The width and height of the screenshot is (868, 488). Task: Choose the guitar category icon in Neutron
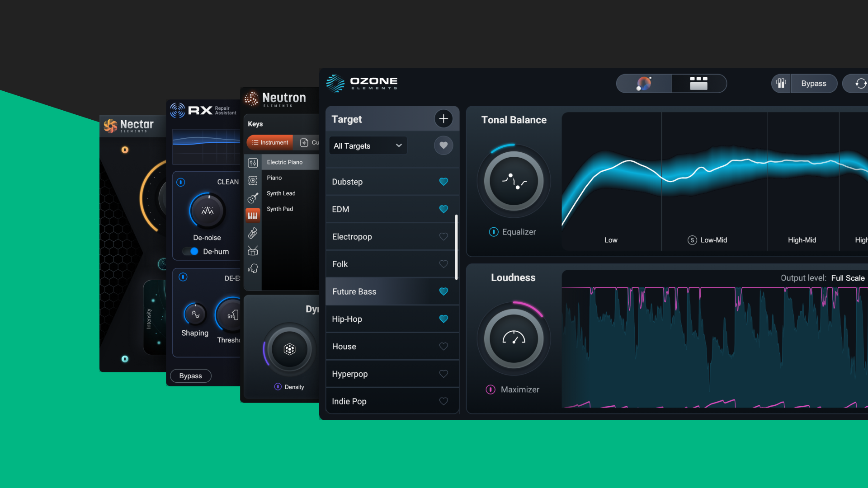click(253, 198)
